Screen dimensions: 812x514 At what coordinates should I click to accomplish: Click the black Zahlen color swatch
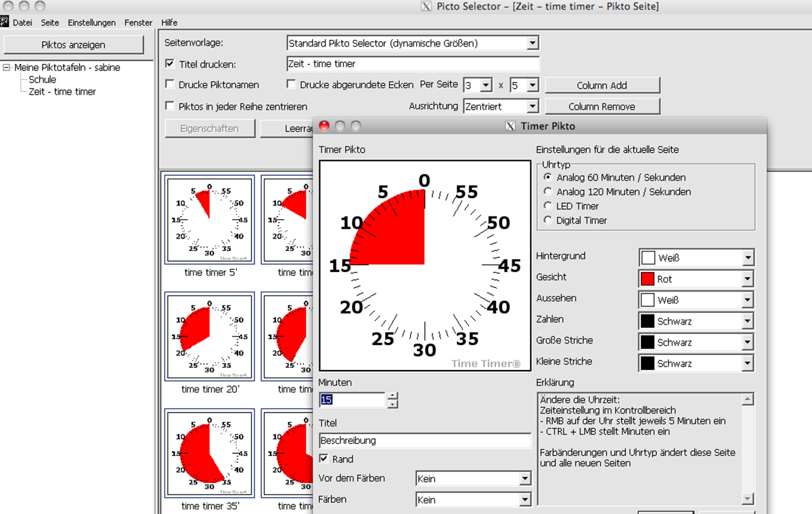point(648,321)
